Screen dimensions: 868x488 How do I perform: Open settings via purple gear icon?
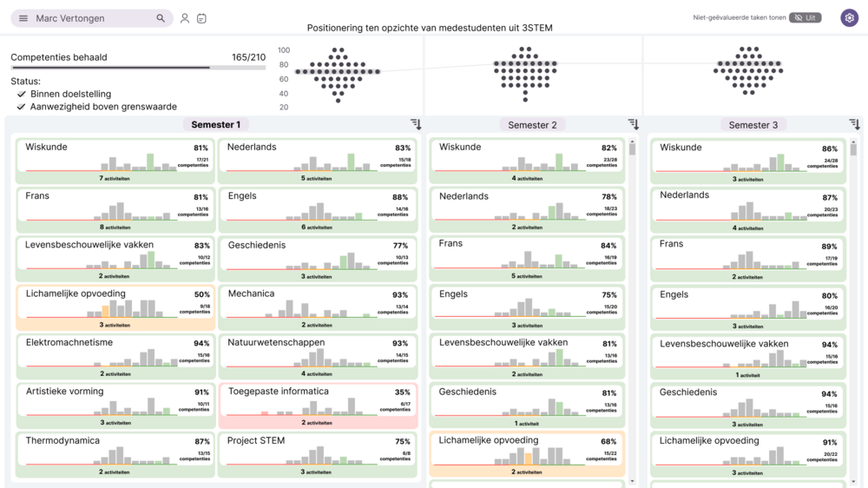tap(850, 17)
